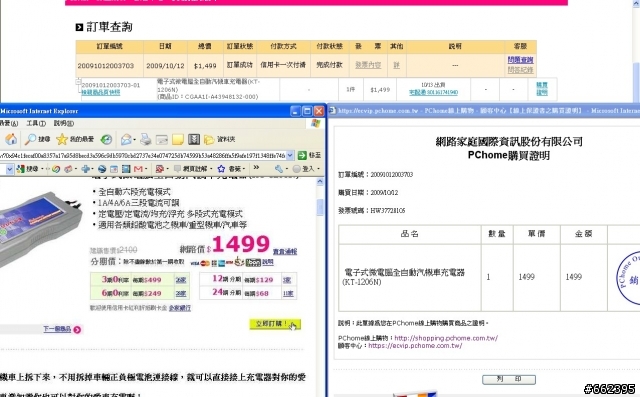Image resolution: width=640 pixels, height=397 pixels.
Task: Click the Google toolbar sign-in button
Action: click(x=303, y=169)
